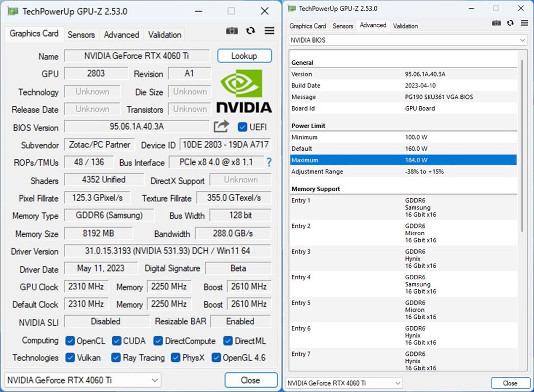
Task: Click the camera icon in Advanced window
Action: tap(496, 23)
